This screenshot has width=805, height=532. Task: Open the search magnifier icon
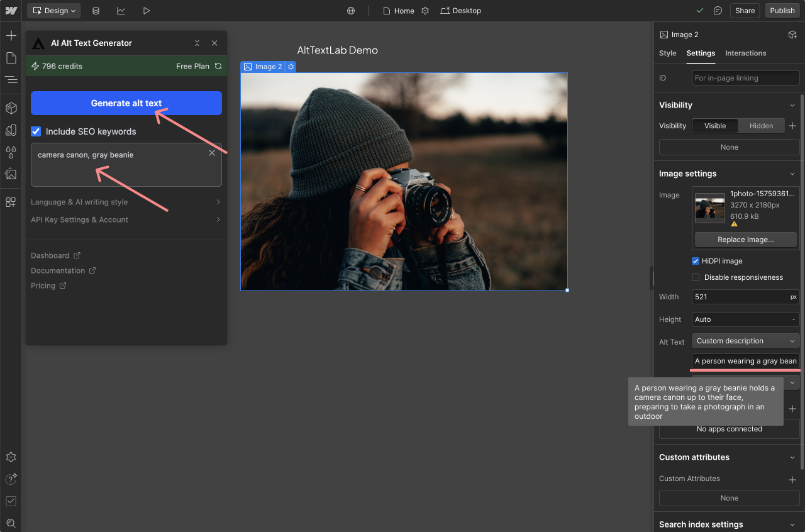click(x=11, y=523)
